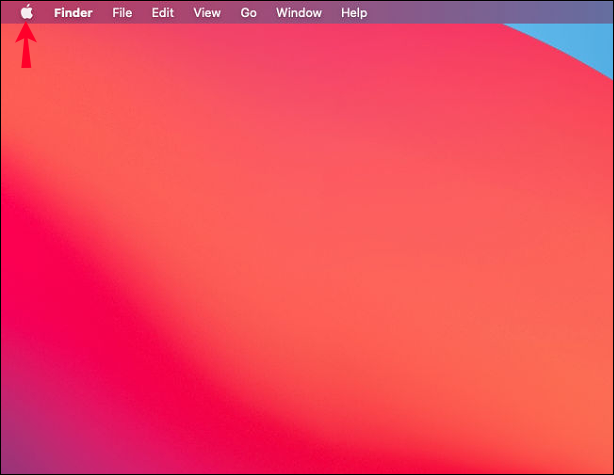Open the View menu

point(207,13)
